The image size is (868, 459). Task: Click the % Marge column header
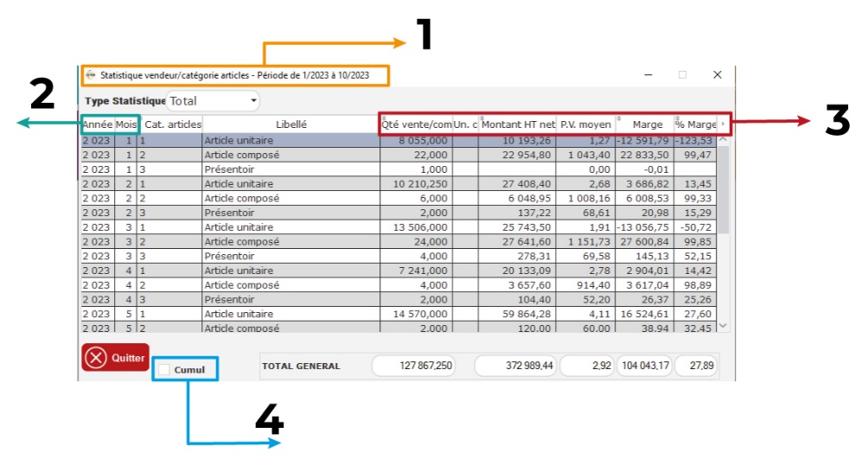click(696, 124)
